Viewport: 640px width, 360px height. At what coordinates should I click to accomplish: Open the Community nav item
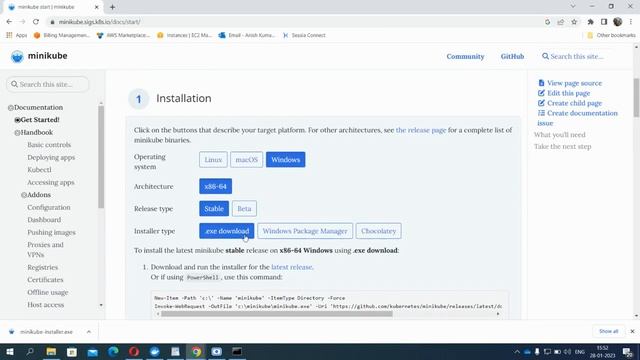coord(465,56)
